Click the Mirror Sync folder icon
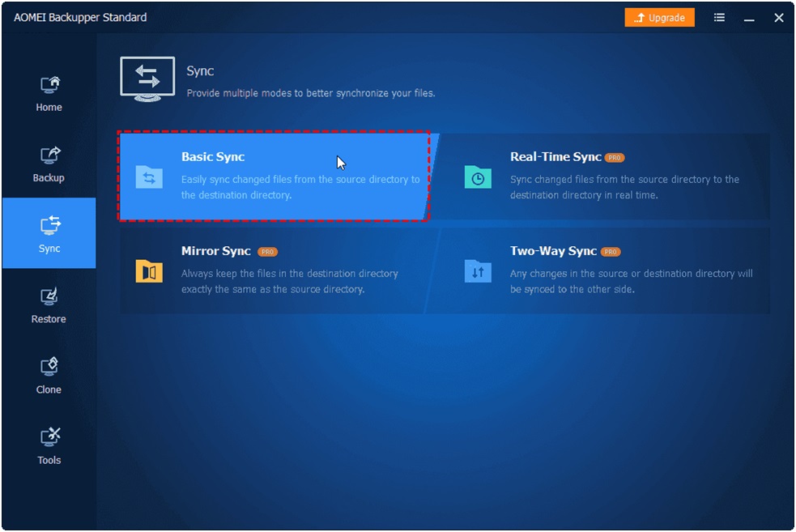Image resolution: width=796 pixels, height=532 pixels. pyautogui.click(x=148, y=272)
